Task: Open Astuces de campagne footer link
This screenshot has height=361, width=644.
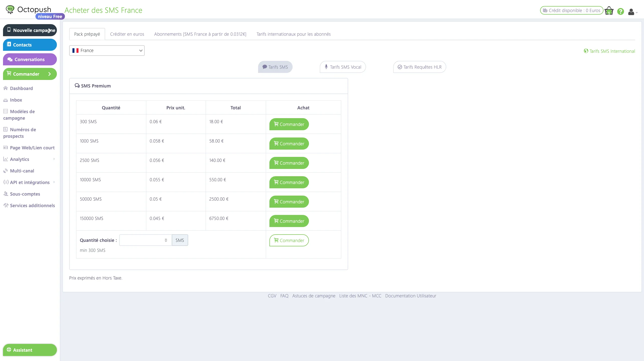Action: pyautogui.click(x=314, y=296)
